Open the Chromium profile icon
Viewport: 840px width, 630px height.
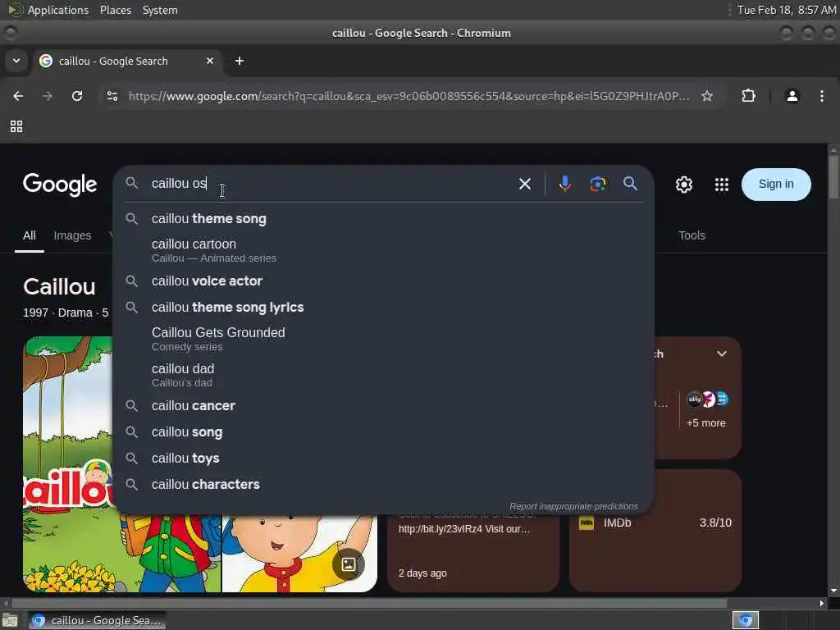pos(792,96)
